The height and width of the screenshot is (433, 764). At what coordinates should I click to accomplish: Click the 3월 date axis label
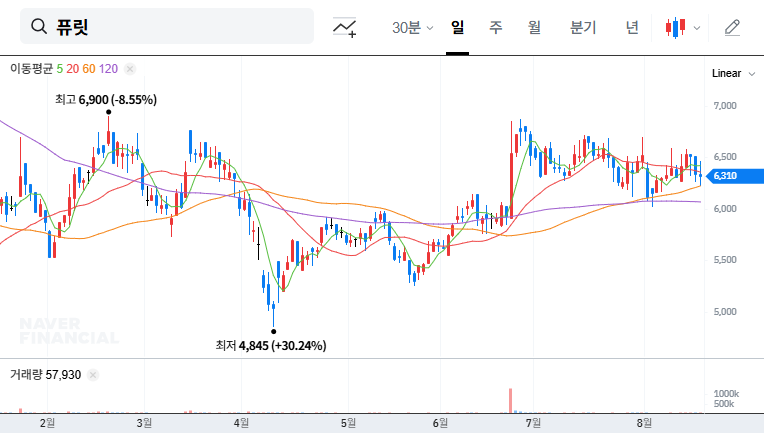[x=144, y=423]
